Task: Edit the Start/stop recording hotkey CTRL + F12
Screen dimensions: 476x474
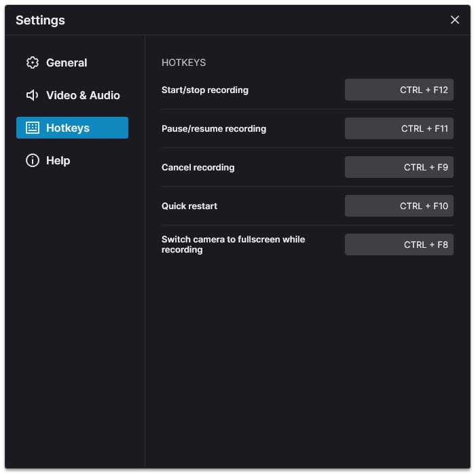Action: coord(399,90)
